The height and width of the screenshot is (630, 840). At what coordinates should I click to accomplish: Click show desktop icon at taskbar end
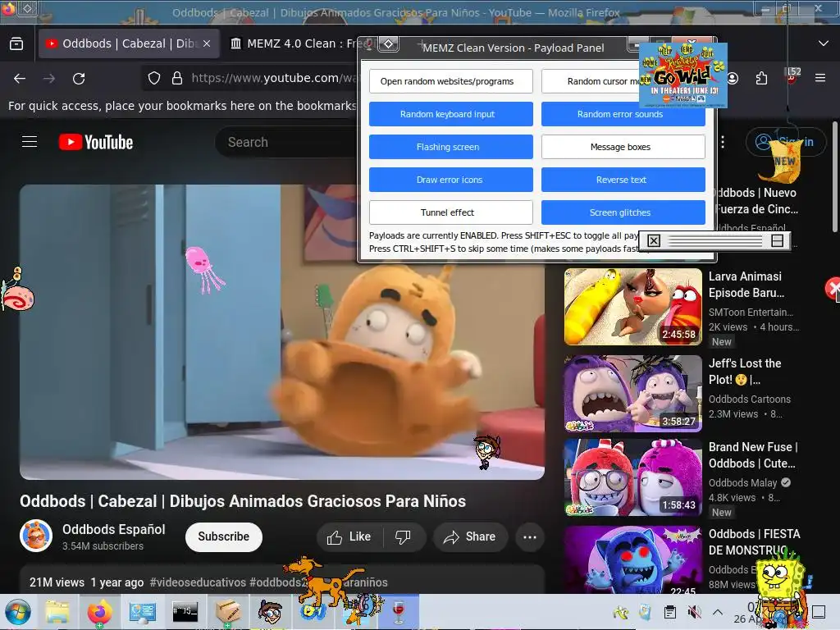819,612
